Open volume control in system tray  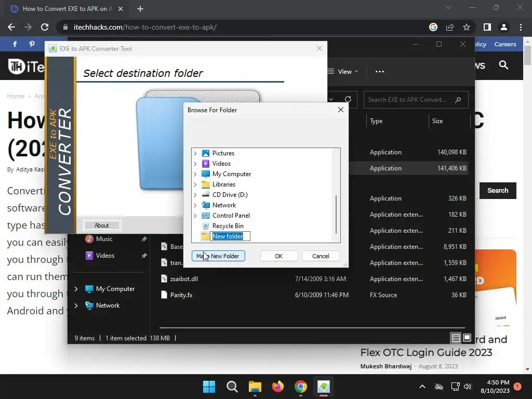pos(468,387)
